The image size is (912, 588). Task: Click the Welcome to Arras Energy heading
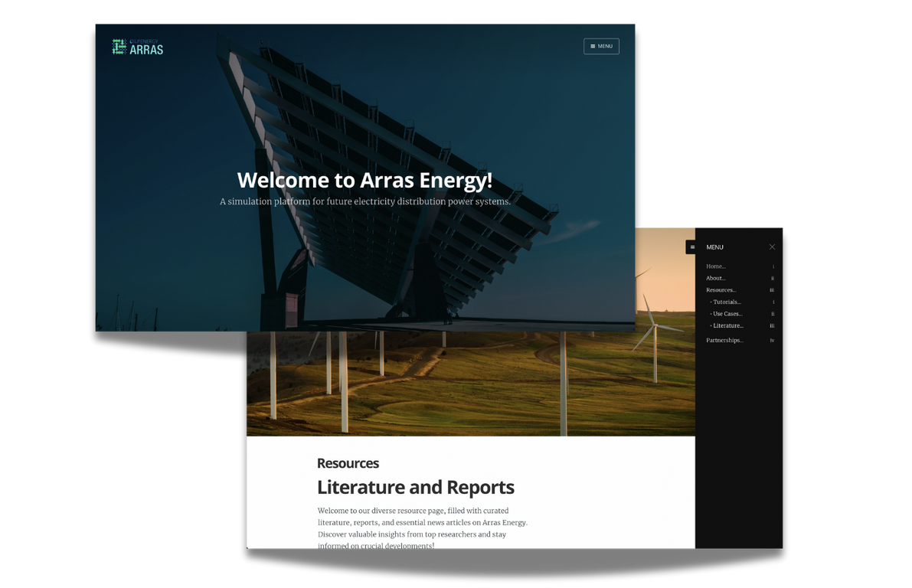pos(364,180)
